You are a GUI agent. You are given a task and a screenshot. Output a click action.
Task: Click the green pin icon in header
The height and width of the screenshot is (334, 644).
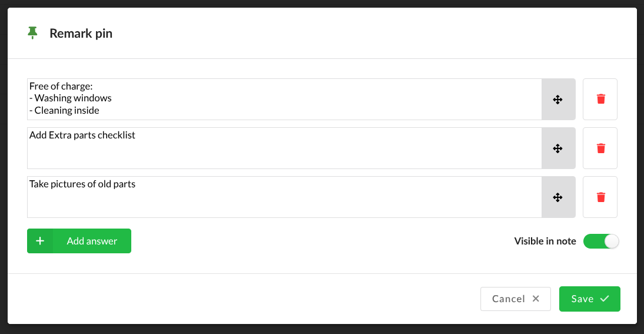(33, 34)
